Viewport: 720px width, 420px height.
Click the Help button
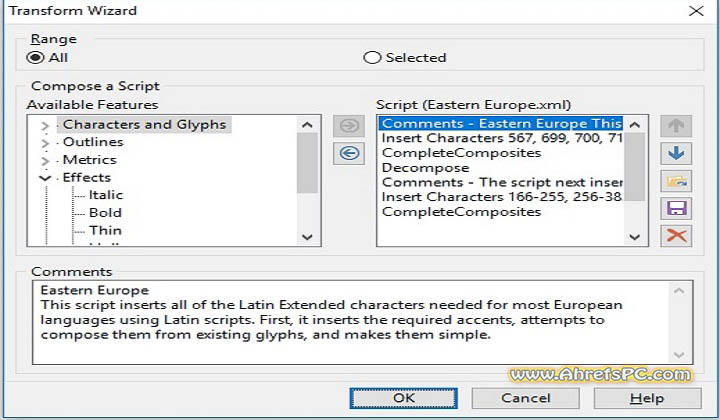pos(647,398)
